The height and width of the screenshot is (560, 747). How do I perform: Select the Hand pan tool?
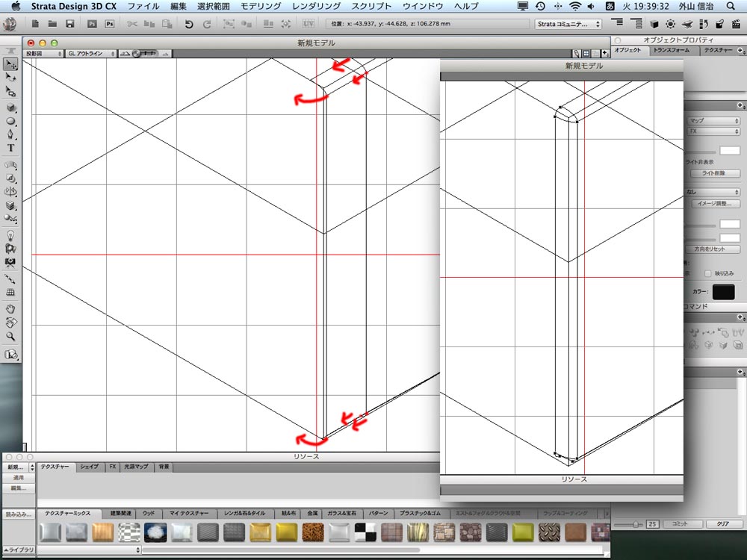[x=10, y=310]
